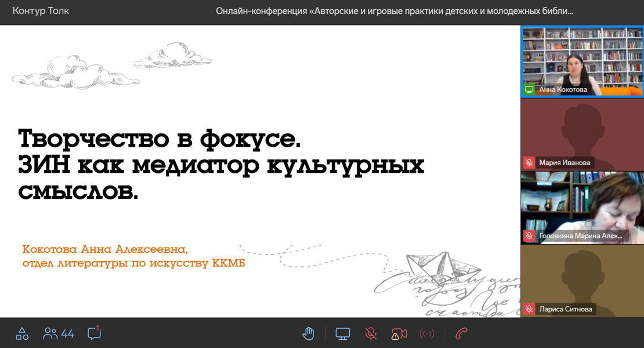Click muted mic icon beside Головкина Марина
This screenshot has width=644, height=348.
pos(529,236)
